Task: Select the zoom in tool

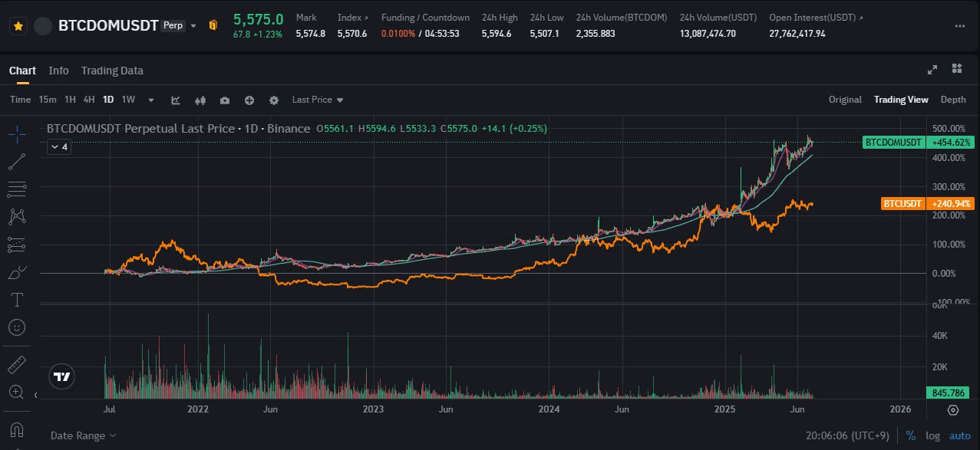Action: click(x=17, y=392)
